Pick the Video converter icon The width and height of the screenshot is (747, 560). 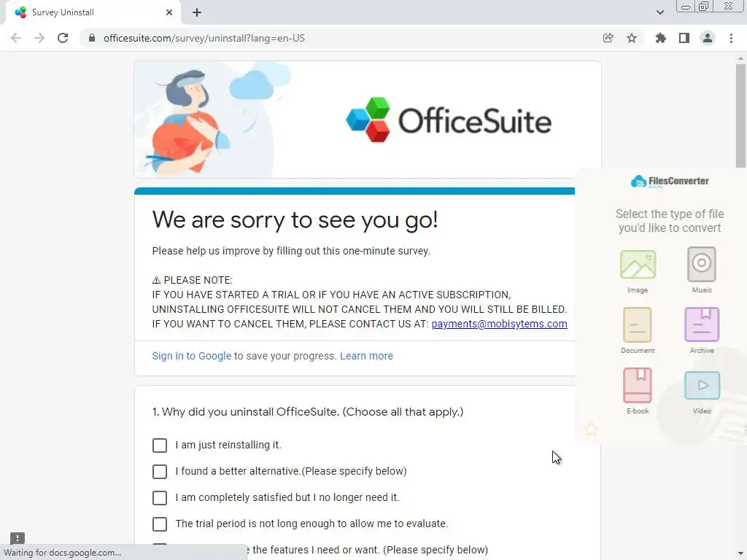click(702, 385)
